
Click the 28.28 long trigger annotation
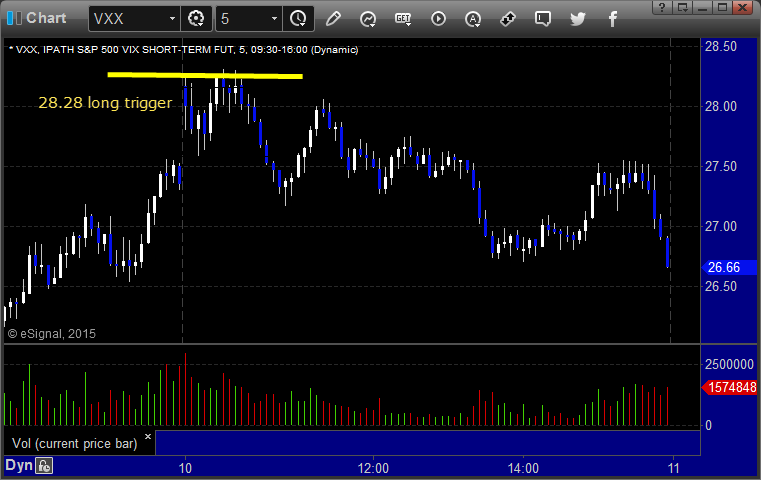[x=105, y=103]
